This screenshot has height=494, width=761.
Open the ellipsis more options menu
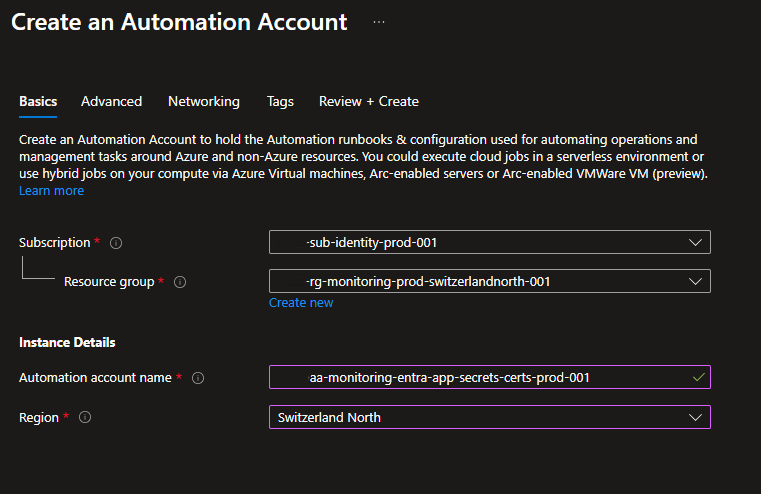(x=379, y=22)
